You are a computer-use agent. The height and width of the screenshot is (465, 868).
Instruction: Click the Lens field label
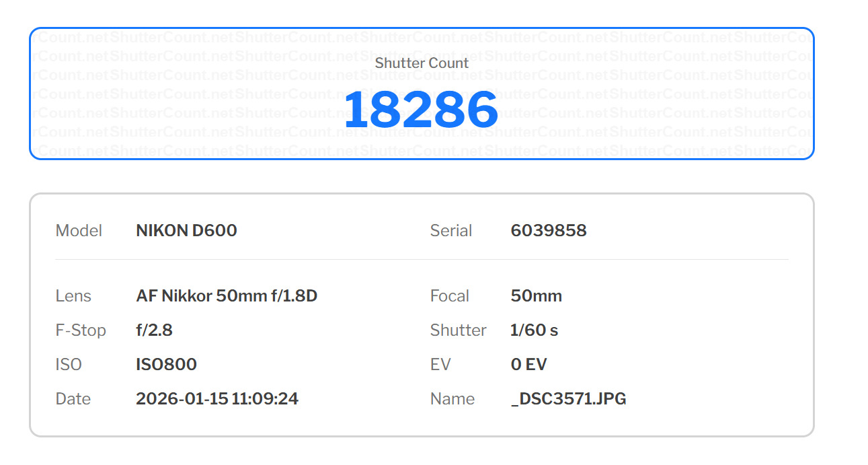click(73, 296)
